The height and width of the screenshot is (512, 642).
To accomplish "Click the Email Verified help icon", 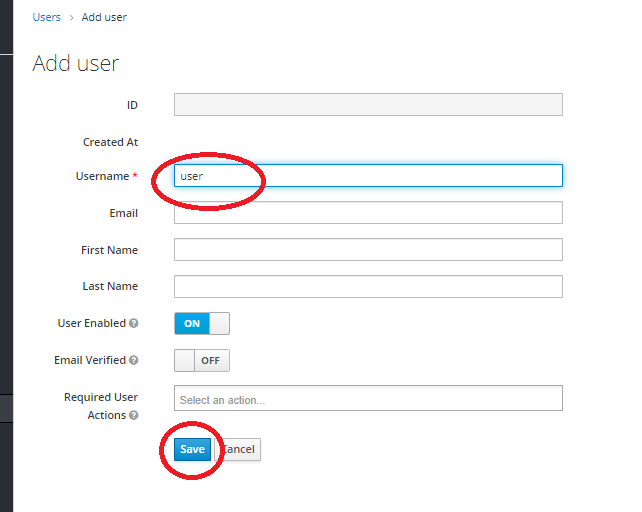I will [x=133, y=360].
